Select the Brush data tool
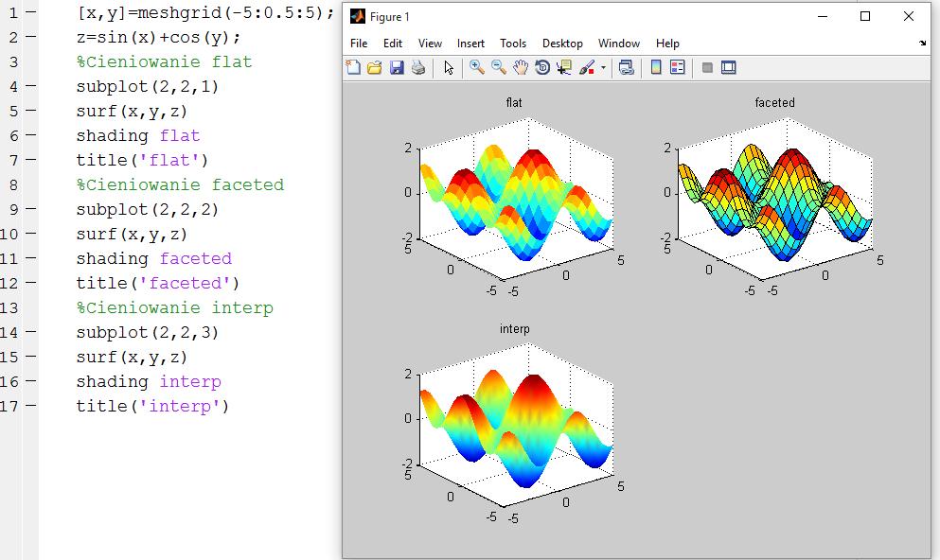 pos(587,68)
